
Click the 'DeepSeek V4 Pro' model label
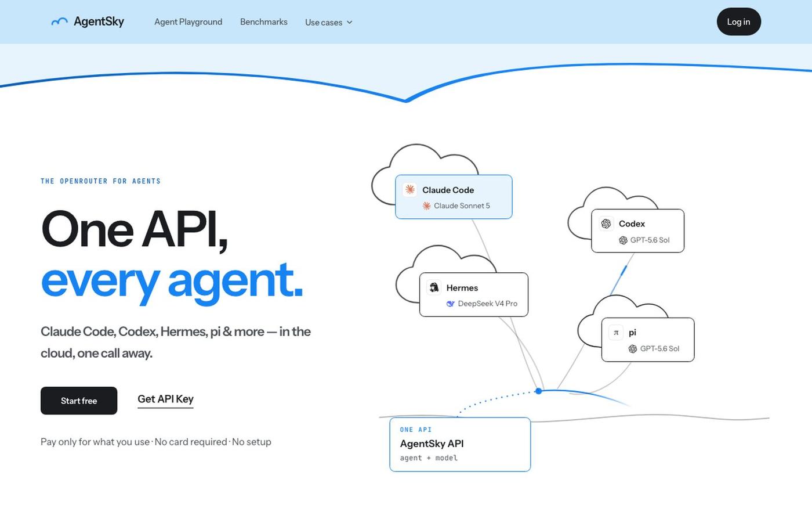pos(488,304)
